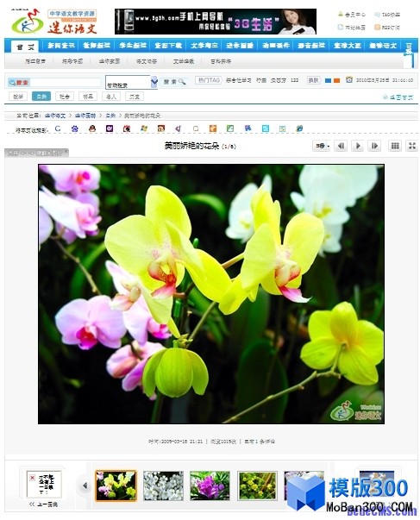Start the slideshow with the play button
Screen dimensions: 420x520
(358, 146)
